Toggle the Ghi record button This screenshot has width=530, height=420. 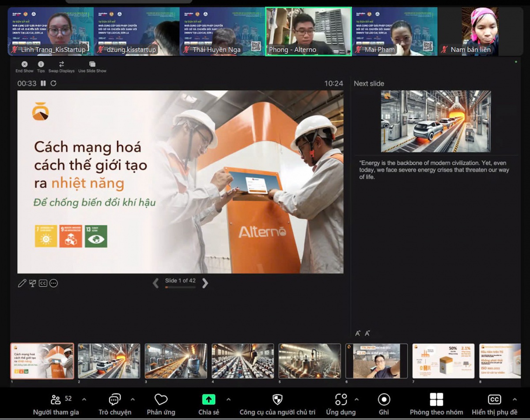point(384,404)
